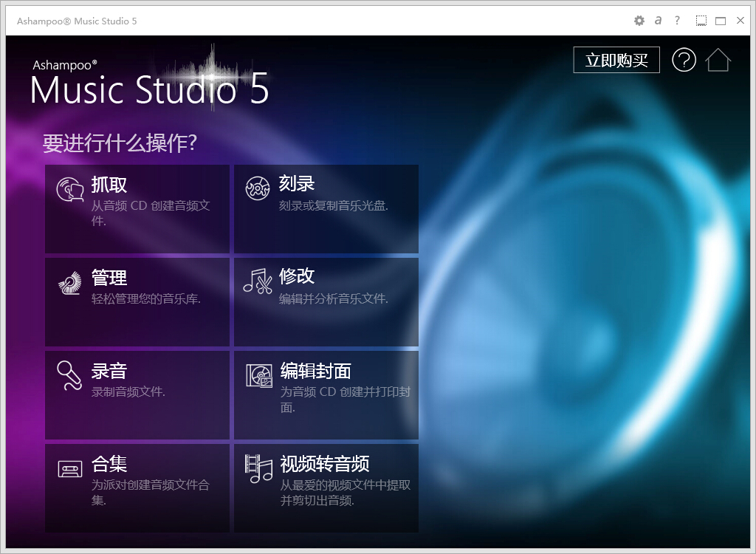Click text 为音频 CD 创建并打印封面
The width and height of the screenshot is (756, 554).
coord(346,399)
